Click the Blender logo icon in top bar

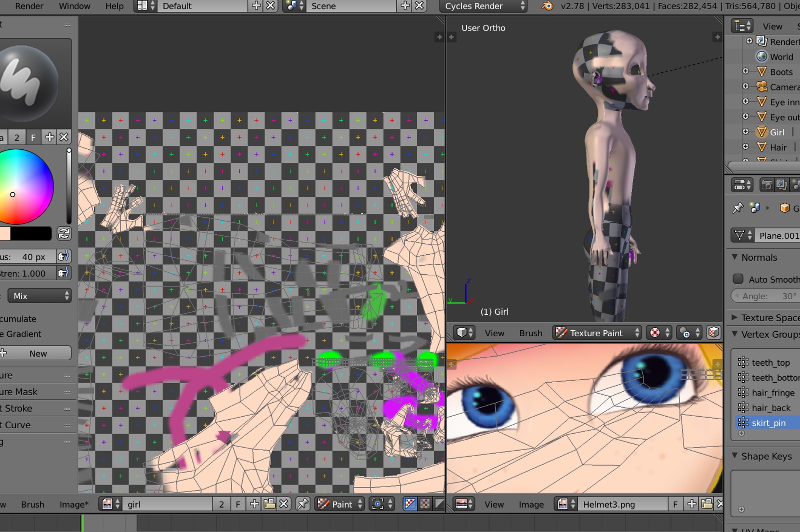pyautogui.click(x=547, y=6)
